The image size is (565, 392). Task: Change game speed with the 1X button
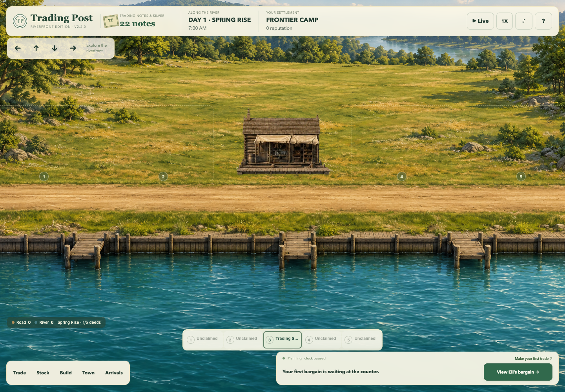click(505, 21)
